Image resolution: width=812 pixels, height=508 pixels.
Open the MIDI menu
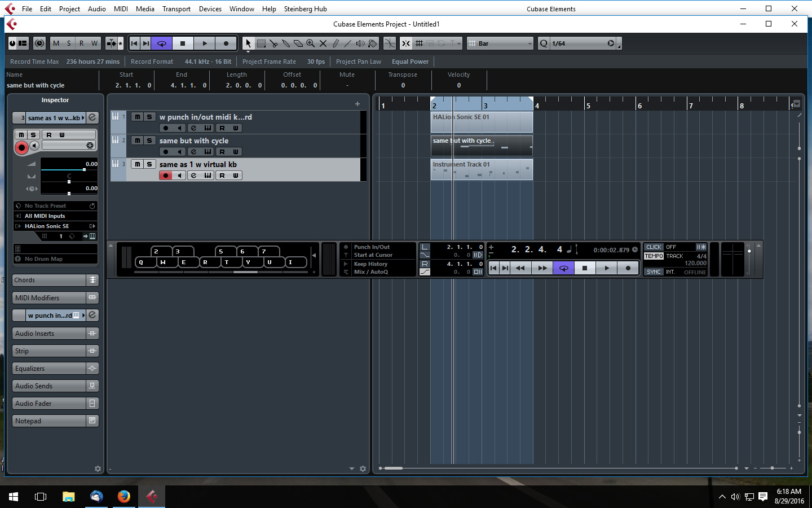(x=121, y=8)
